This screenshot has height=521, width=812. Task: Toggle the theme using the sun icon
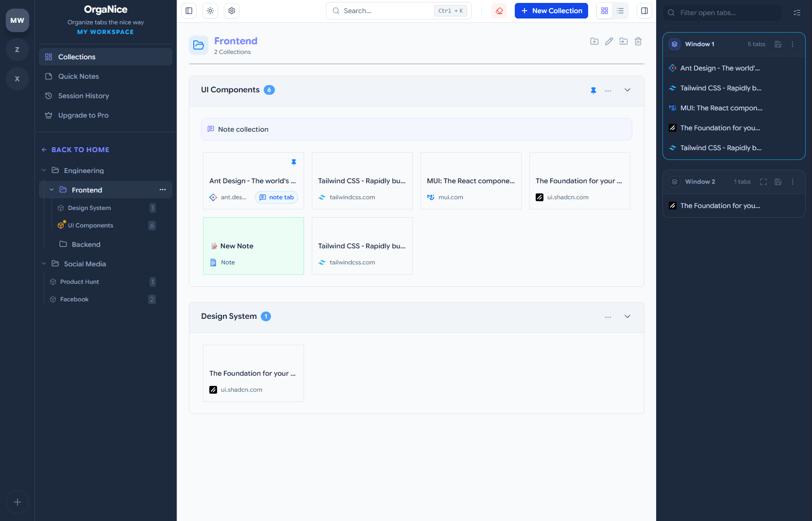click(x=210, y=10)
